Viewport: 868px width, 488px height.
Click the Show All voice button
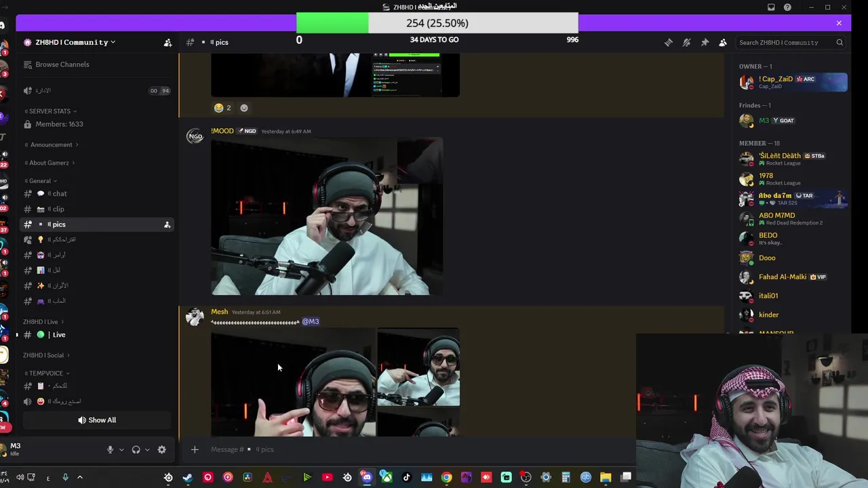pyautogui.click(x=97, y=420)
